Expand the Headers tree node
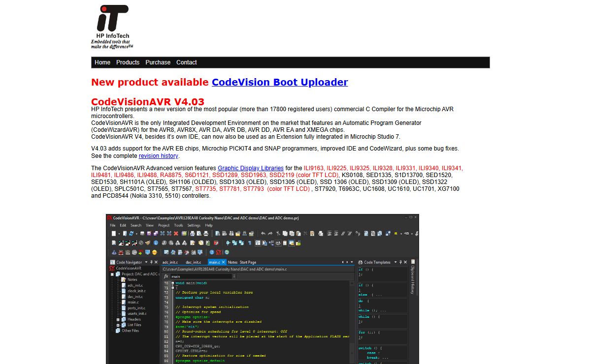Screen dimensions: 591x364 [118, 319]
